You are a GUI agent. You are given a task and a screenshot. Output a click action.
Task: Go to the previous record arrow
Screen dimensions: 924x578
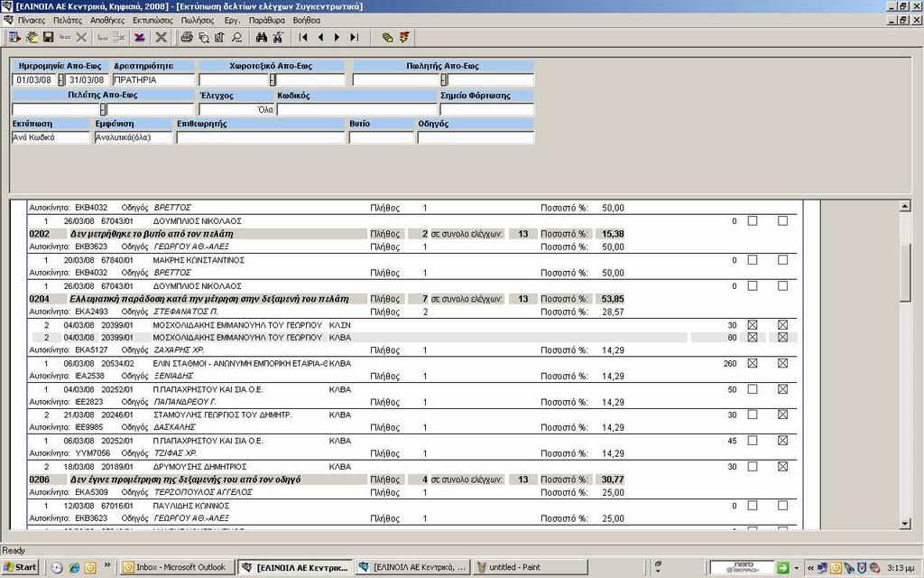(320, 37)
